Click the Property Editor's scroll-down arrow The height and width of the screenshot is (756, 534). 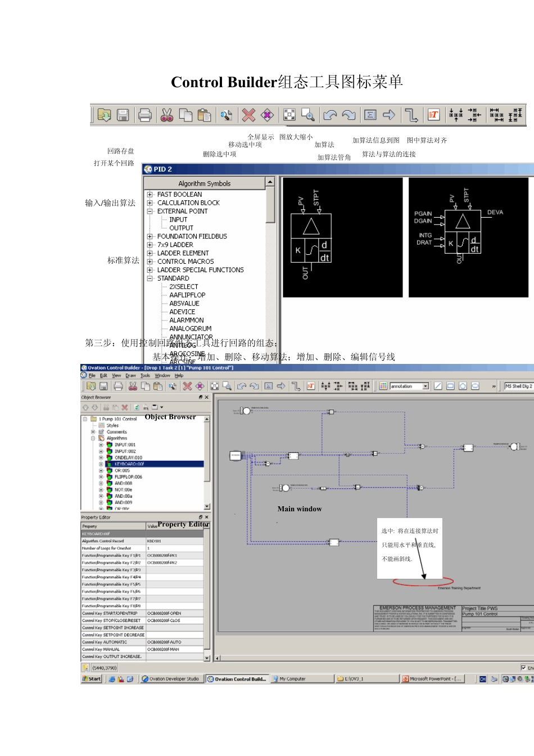(x=207, y=658)
